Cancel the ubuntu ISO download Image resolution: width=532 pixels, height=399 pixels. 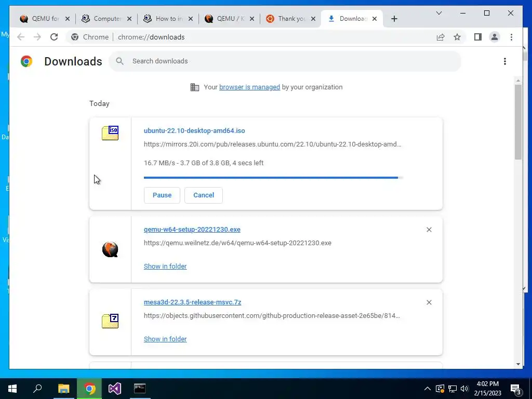[204, 195]
